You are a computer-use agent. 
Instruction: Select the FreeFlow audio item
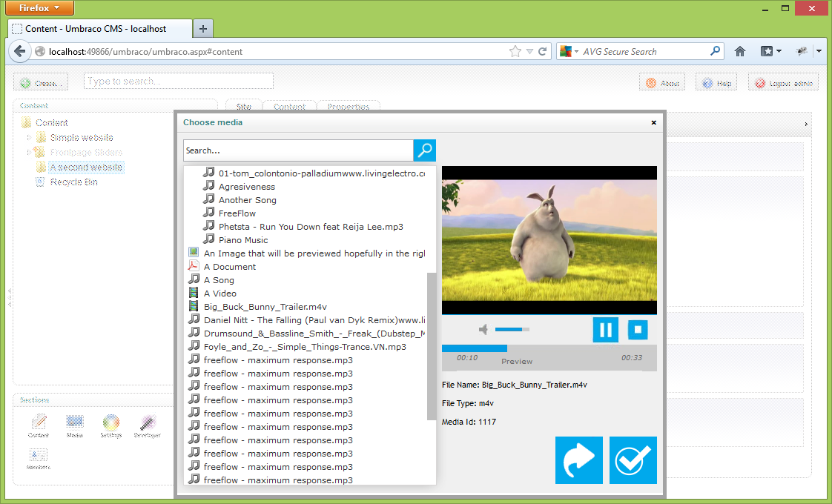click(237, 213)
